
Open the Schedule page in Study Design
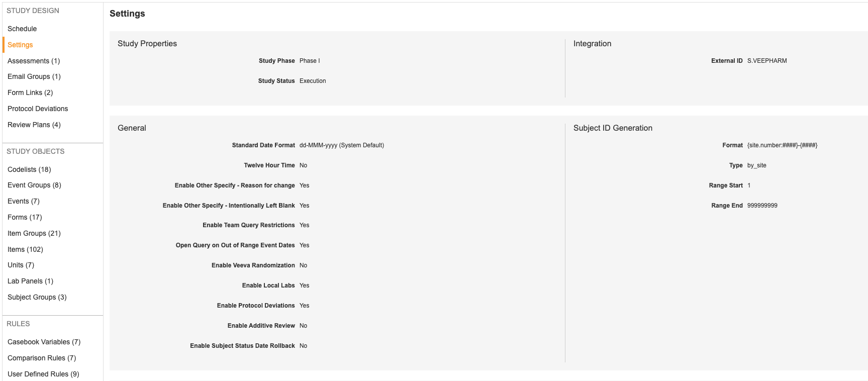coord(22,29)
